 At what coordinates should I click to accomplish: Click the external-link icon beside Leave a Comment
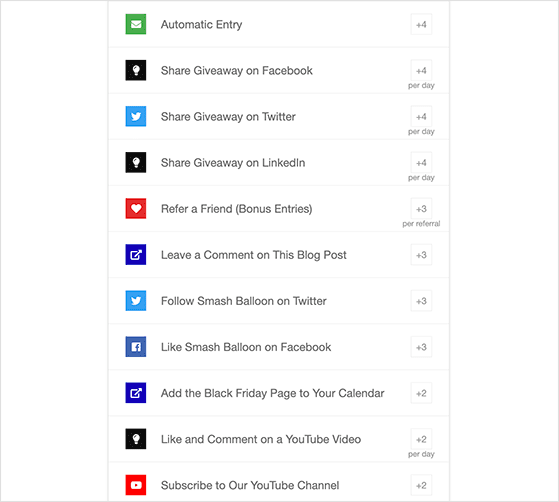pos(136,255)
